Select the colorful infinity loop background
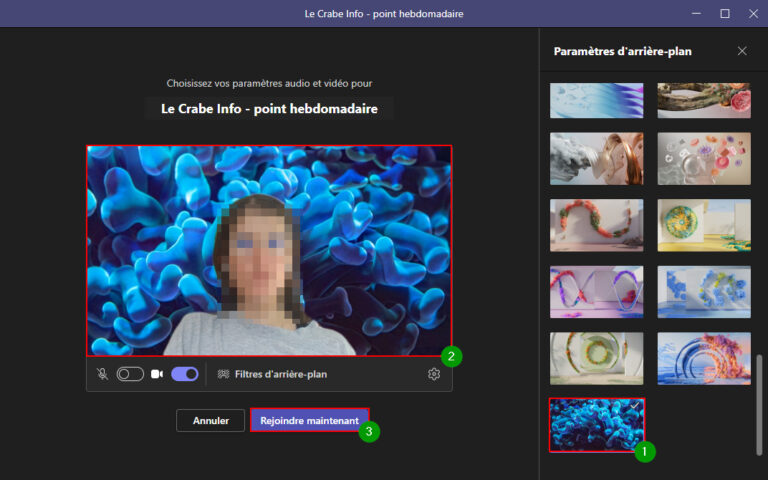 coord(596,292)
